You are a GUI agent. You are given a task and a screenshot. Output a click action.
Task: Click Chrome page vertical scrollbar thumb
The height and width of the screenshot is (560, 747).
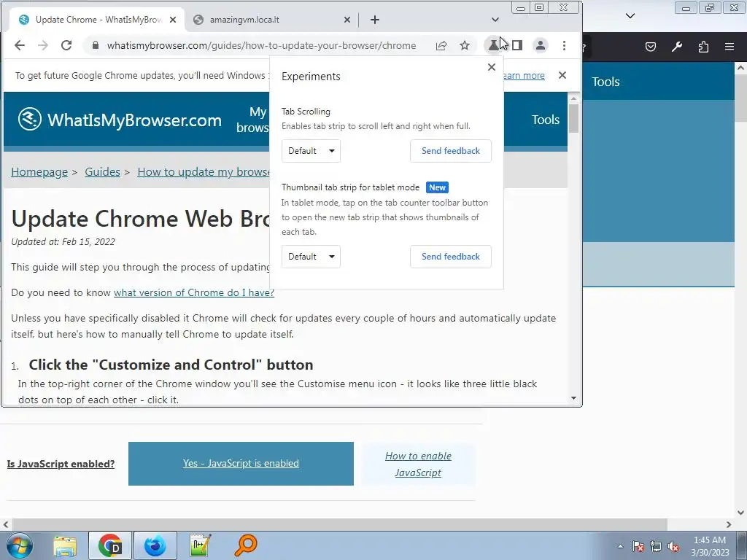[x=573, y=119]
